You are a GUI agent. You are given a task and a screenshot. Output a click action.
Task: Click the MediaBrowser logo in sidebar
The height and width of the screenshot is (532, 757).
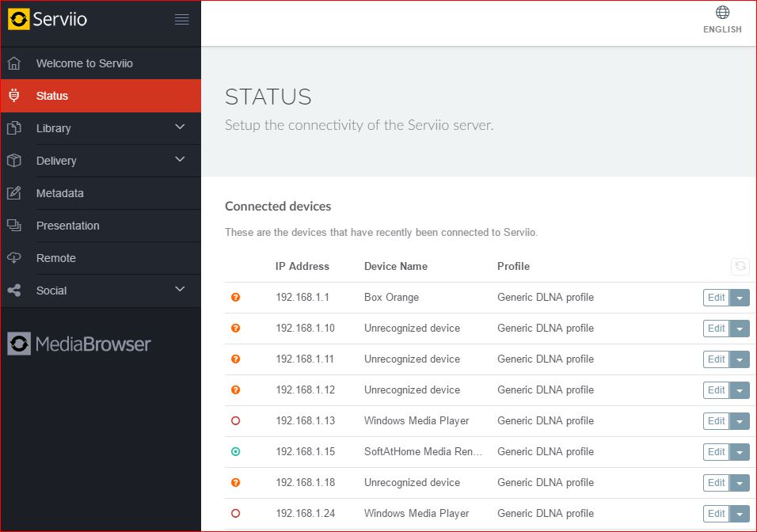coord(79,344)
